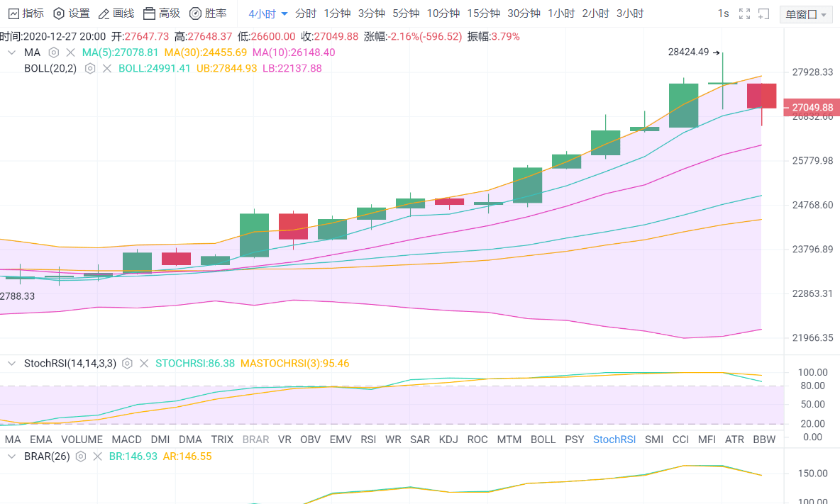Switch to the KDJ indicator tab
Viewport: 840px width, 504px height.
click(448, 439)
